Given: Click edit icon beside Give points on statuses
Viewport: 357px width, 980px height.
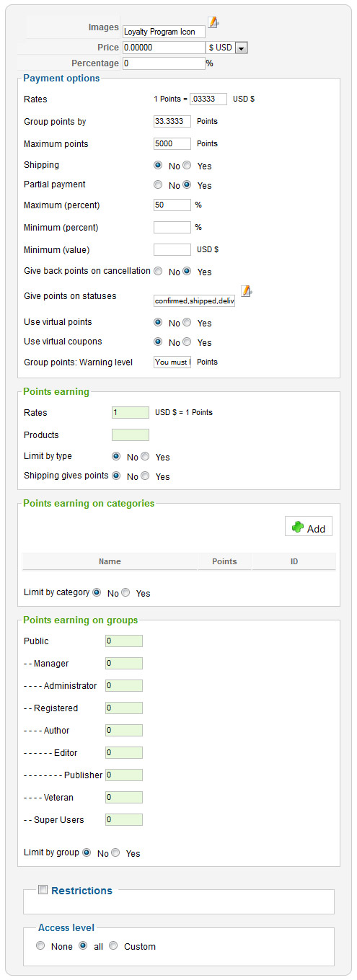Looking at the screenshot, I should (x=247, y=291).
